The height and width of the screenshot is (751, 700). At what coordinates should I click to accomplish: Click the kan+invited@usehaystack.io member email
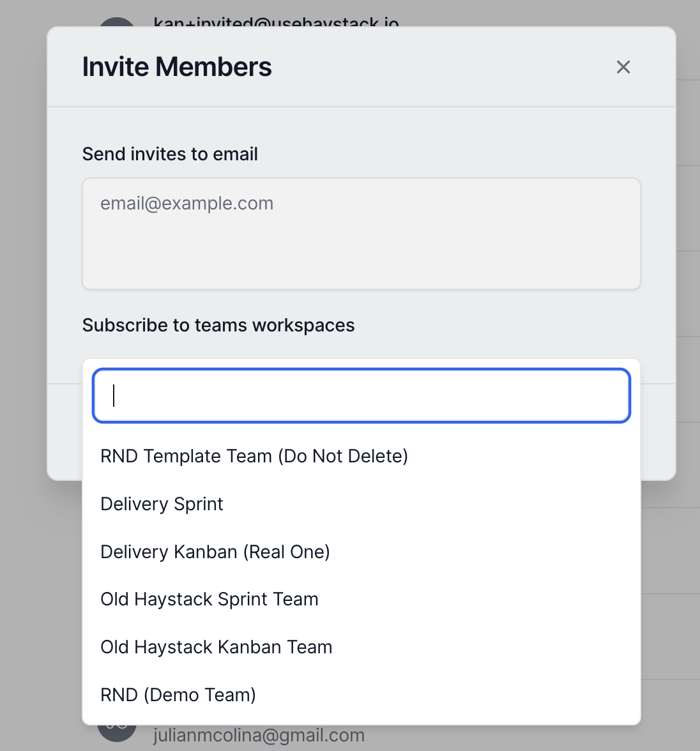(x=276, y=22)
